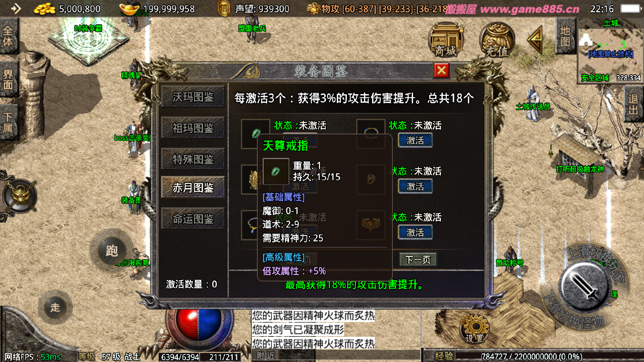This screenshot has width=644, height=362.
Task: Click the red-blue HP MP orb
Action: [199, 325]
